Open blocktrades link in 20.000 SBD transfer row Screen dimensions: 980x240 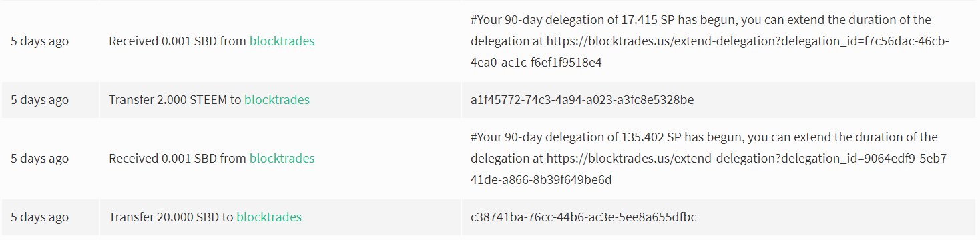pos(269,217)
